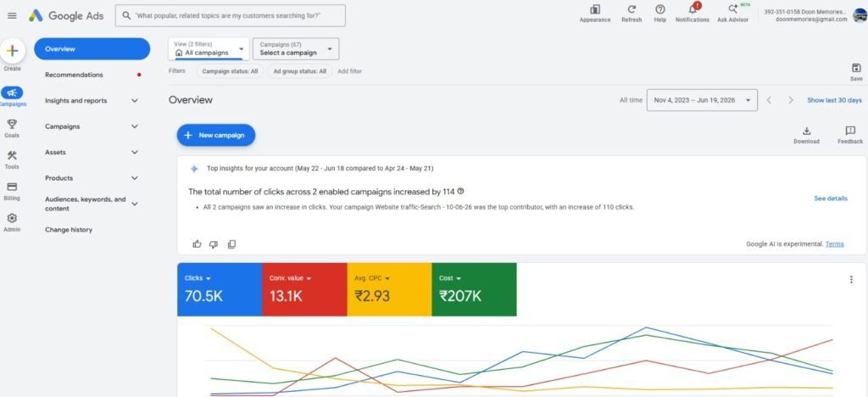This screenshot has height=397, width=868.
Task: Click the search input field
Action: click(231, 15)
